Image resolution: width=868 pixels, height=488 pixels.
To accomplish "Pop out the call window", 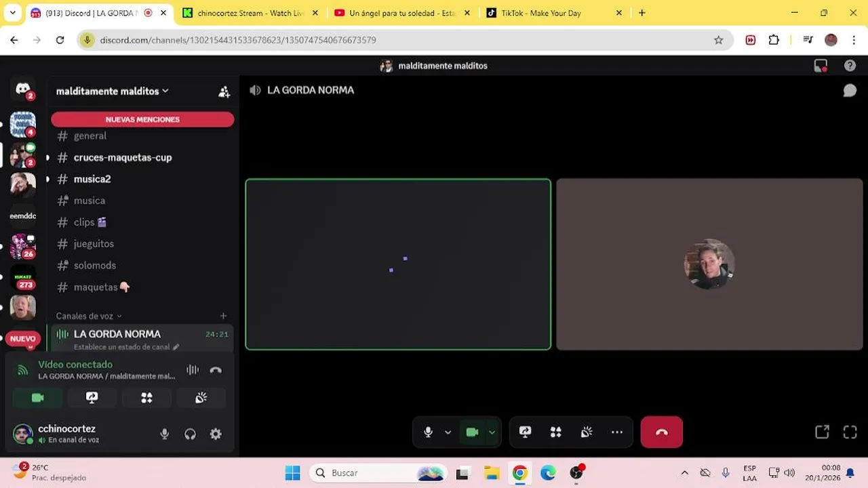I will pyautogui.click(x=822, y=432).
